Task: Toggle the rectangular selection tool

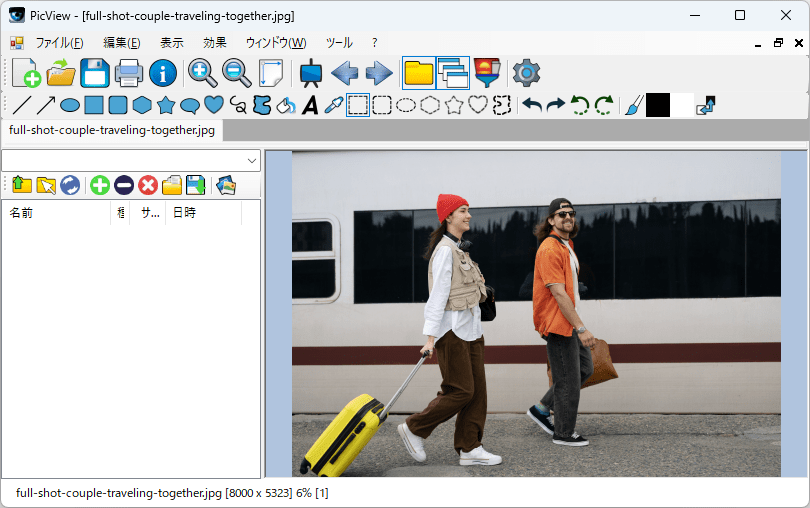Action: click(358, 105)
